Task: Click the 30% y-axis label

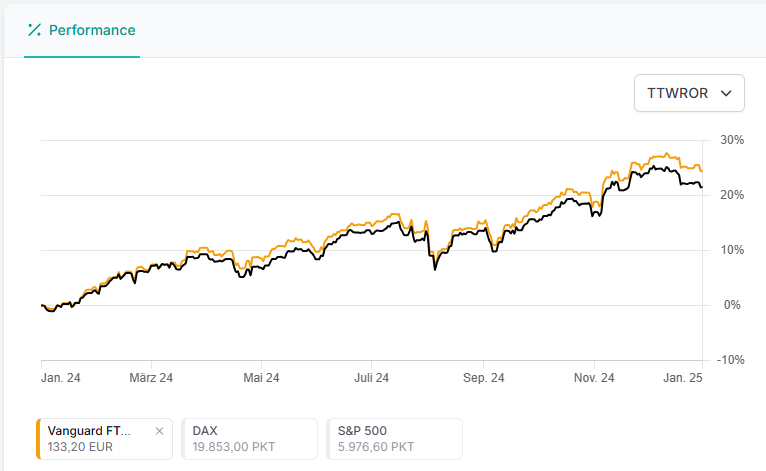Action: pos(732,140)
